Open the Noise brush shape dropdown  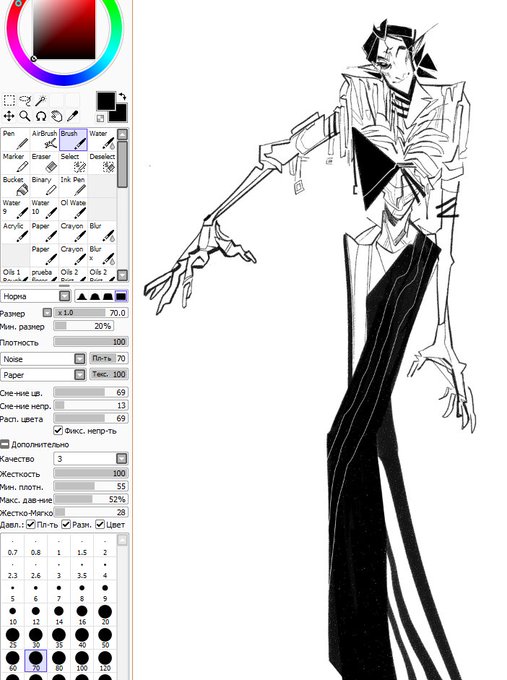pyautogui.click(x=79, y=359)
